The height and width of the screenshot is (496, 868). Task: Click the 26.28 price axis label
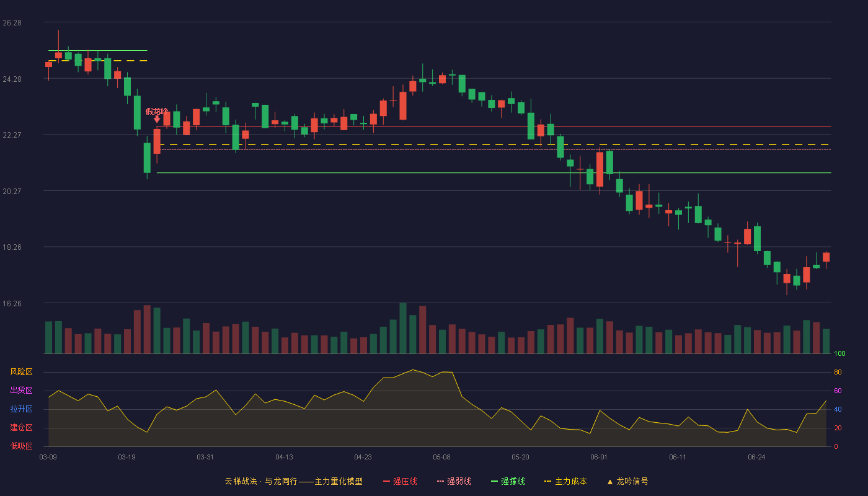[x=12, y=22]
